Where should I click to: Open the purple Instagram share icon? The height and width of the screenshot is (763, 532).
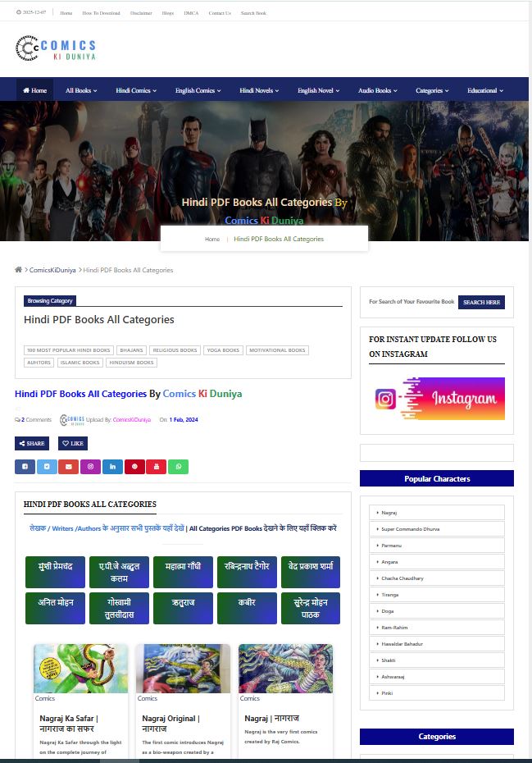pyautogui.click(x=90, y=467)
